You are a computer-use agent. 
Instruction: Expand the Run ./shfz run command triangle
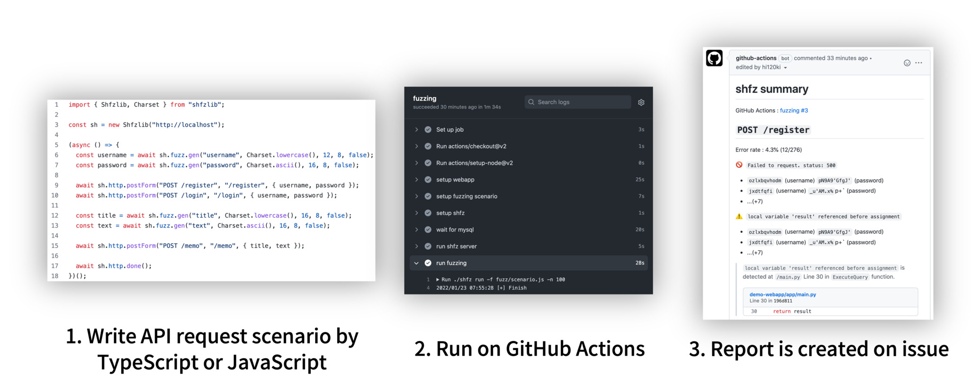click(438, 280)
